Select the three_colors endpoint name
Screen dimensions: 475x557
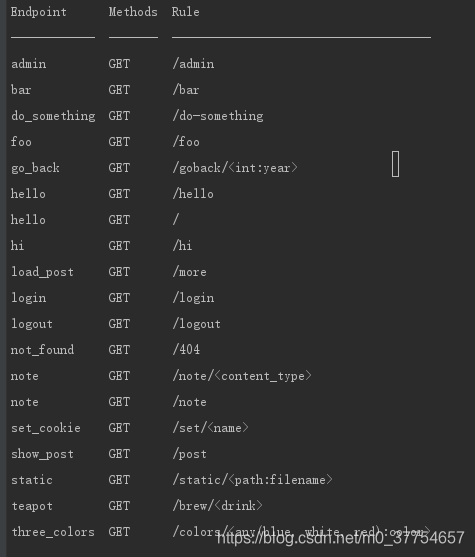[x=53, y=532]
